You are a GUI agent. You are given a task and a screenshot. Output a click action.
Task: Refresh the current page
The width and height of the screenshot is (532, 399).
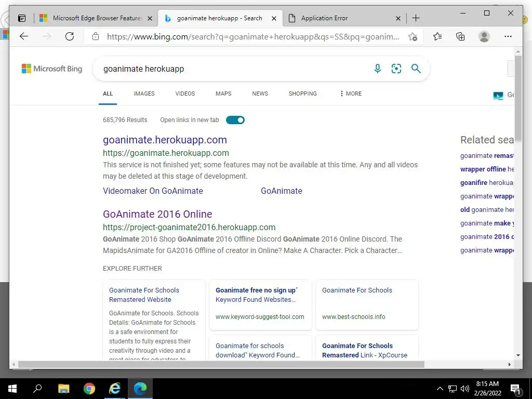click(70, 36)
